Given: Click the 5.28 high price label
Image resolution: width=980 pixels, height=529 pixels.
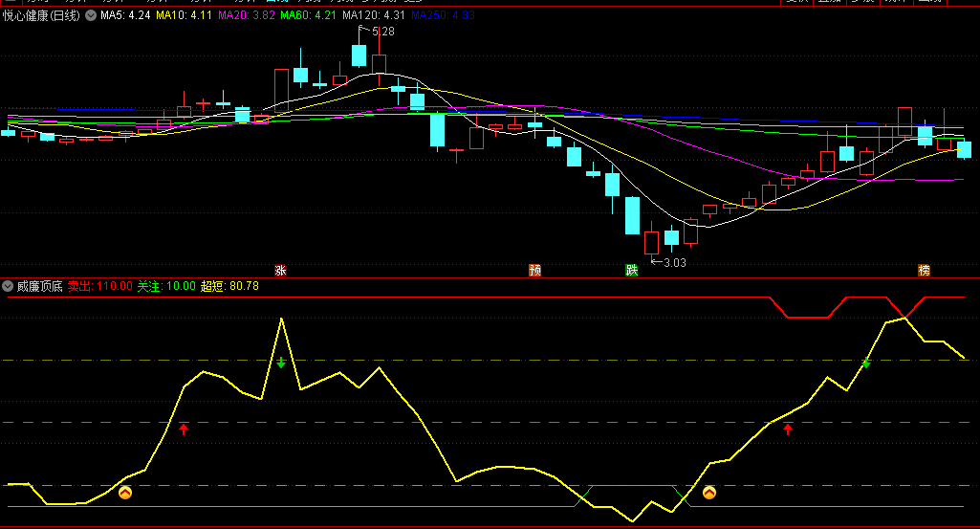Looking at the screenshot, I should click(383, 32).
